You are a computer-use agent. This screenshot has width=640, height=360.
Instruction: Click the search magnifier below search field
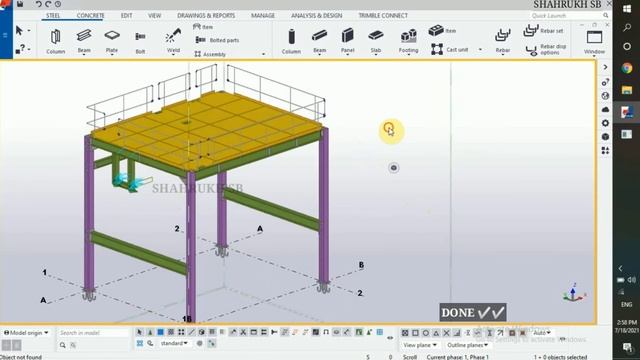tap(62, 345)
